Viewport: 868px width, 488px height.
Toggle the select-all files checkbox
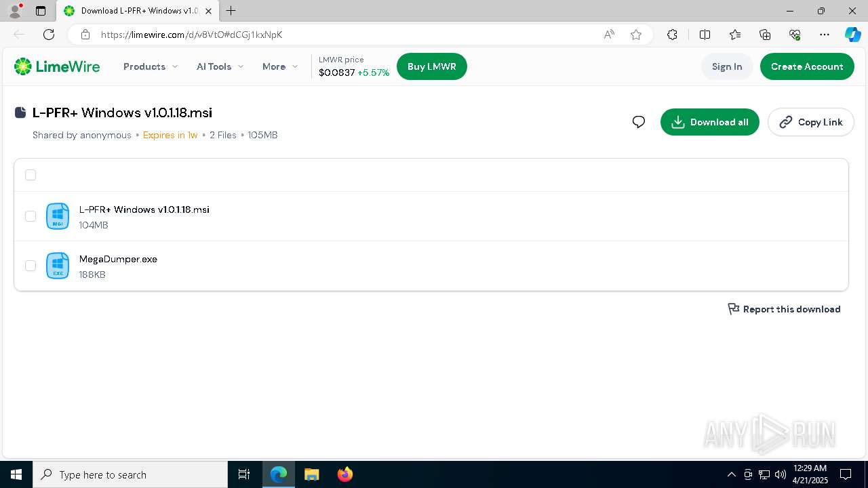31,175
